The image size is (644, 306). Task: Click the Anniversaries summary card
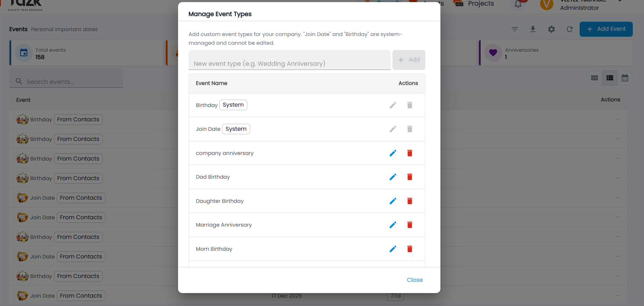pyautogui.click(x=556, y=53)
